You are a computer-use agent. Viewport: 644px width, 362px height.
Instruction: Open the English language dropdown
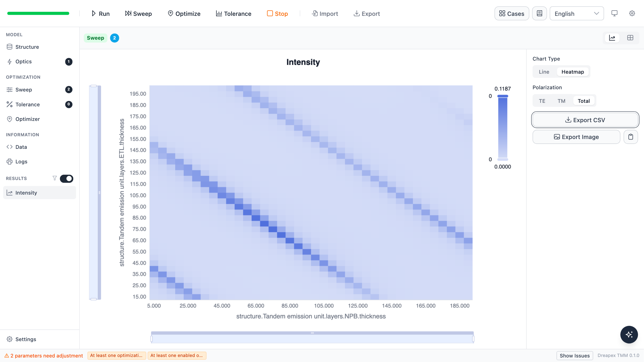(577, 14)
